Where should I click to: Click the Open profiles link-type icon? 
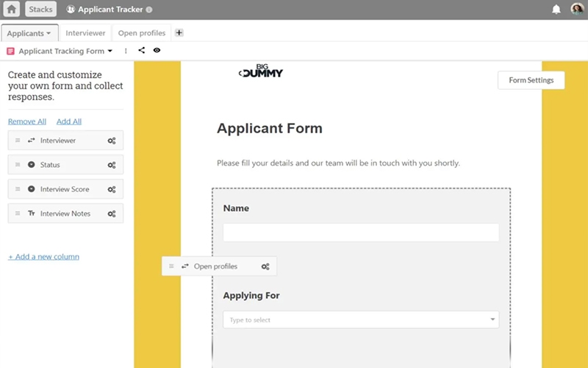tap(185, 266)
